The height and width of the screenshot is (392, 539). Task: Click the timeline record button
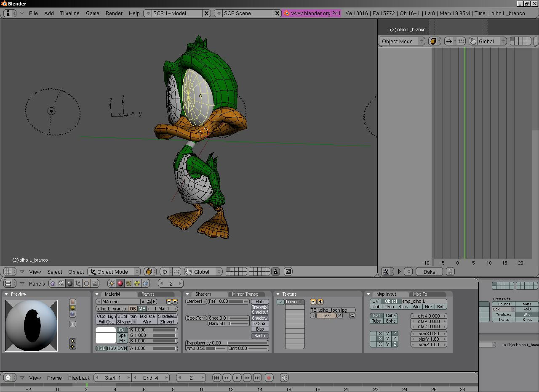[x=269, y=378]
